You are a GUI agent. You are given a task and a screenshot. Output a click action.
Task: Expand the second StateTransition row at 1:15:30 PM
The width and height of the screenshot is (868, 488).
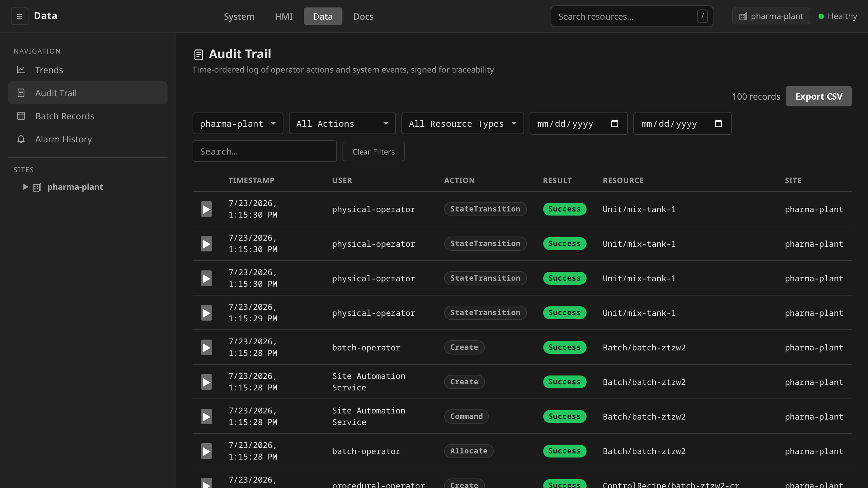pos(206,244)
